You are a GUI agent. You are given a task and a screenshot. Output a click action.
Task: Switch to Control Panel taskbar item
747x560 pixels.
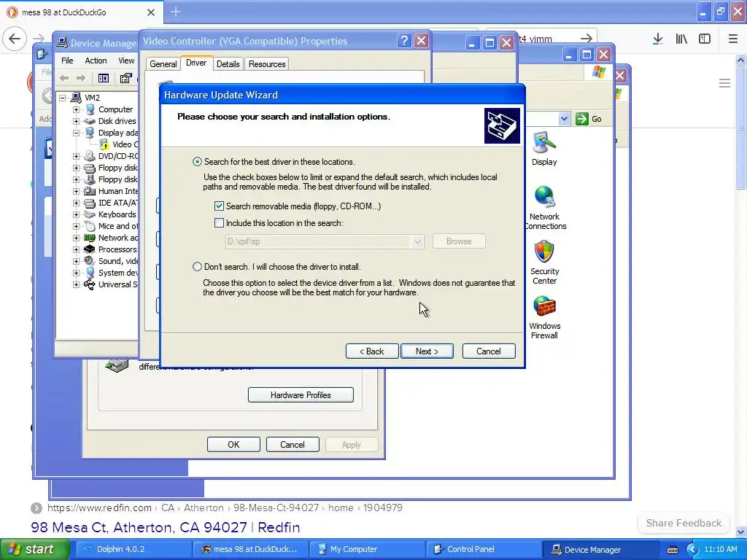click(484, 549)
